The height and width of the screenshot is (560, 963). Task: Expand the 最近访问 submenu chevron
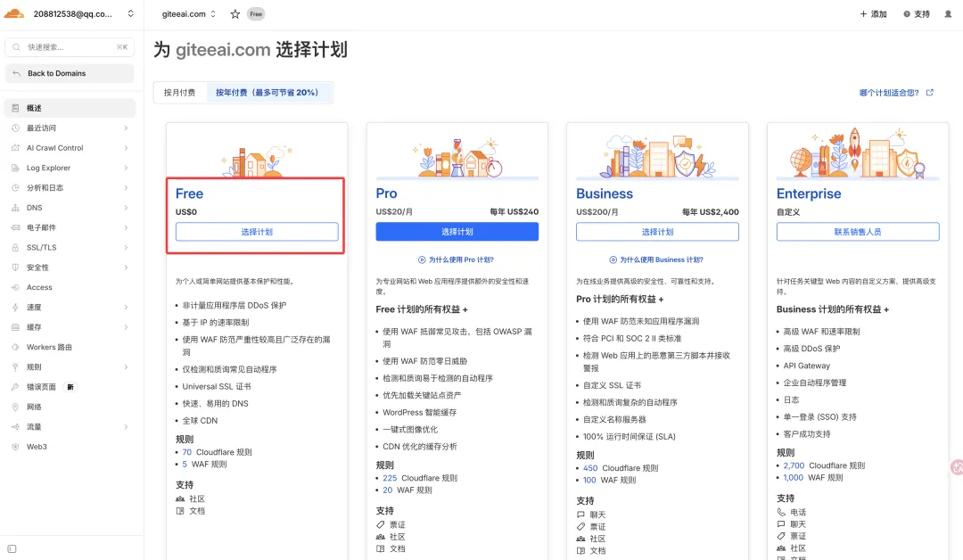126,128
